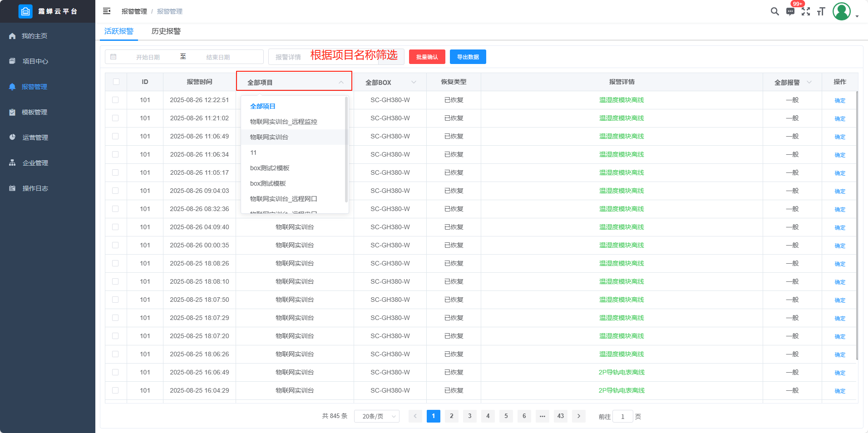868x433 pixels.
Task: Open the messages icon with 99+ badge
Action: (790, 12)
